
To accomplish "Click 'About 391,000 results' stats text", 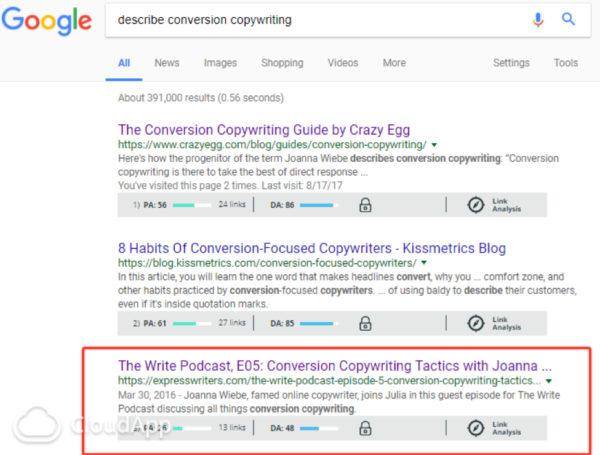I will (x=201, y=98).
